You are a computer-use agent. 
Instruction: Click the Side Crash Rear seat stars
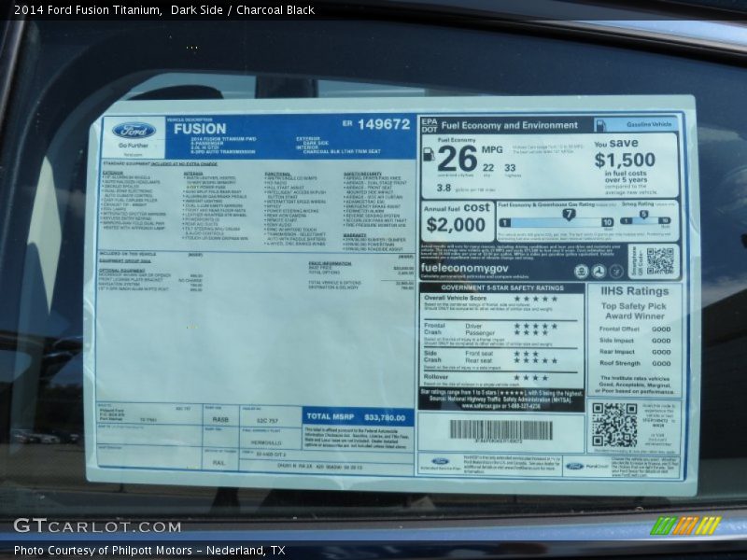coord(536,360)
